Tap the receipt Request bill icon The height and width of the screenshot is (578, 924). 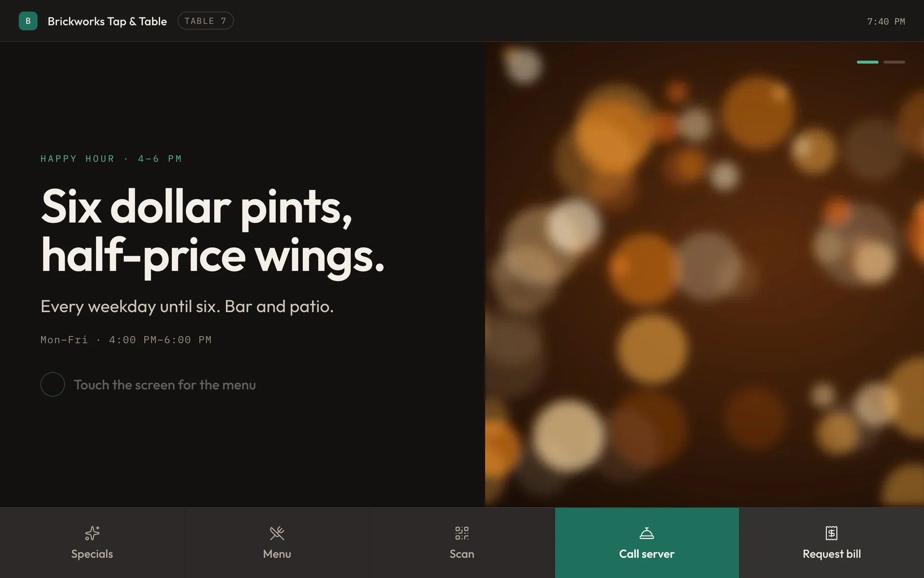pyautogui.click(x=832, y=533)
